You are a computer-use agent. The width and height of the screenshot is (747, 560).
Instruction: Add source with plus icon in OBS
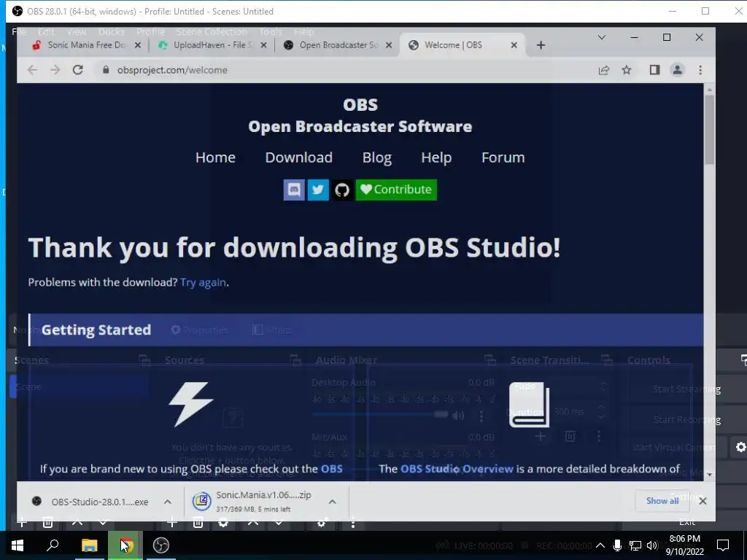click(x=172, y=522)
